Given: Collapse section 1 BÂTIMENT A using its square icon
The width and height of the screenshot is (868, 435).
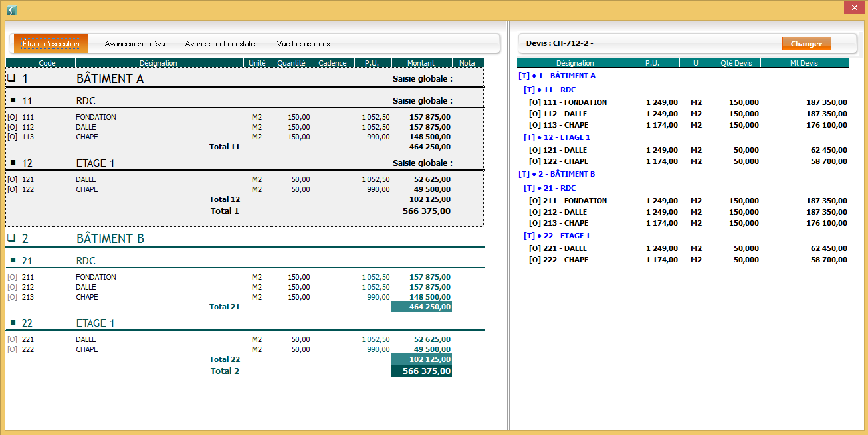Looking at the screenshot, I should click(11, 78).
